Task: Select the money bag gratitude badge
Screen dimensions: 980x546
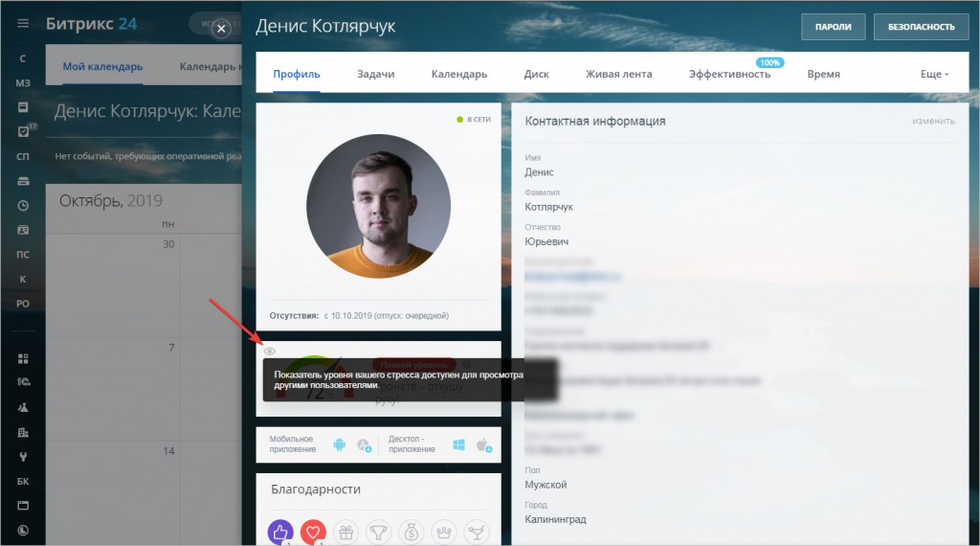Action: tap(411, 533)
